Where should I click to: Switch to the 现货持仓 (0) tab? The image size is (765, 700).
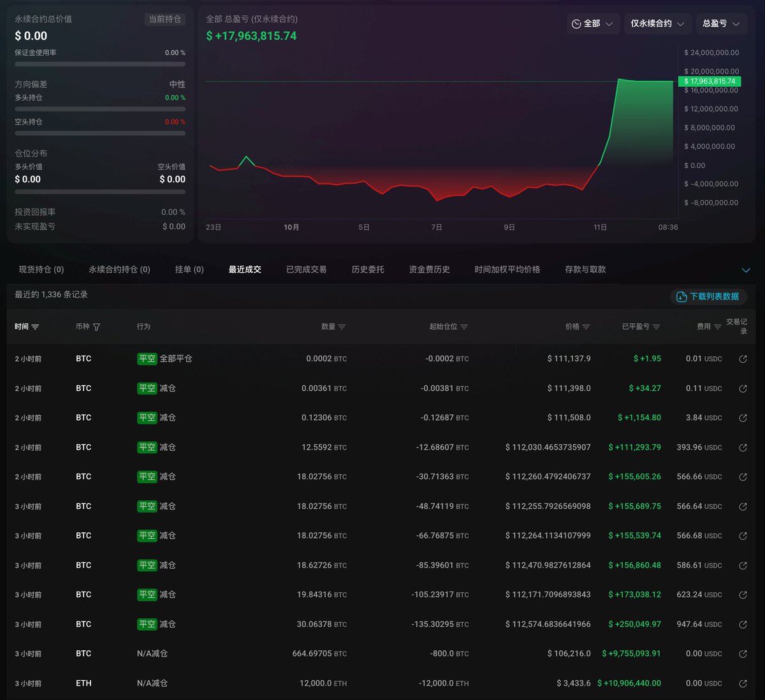[41, 270]
